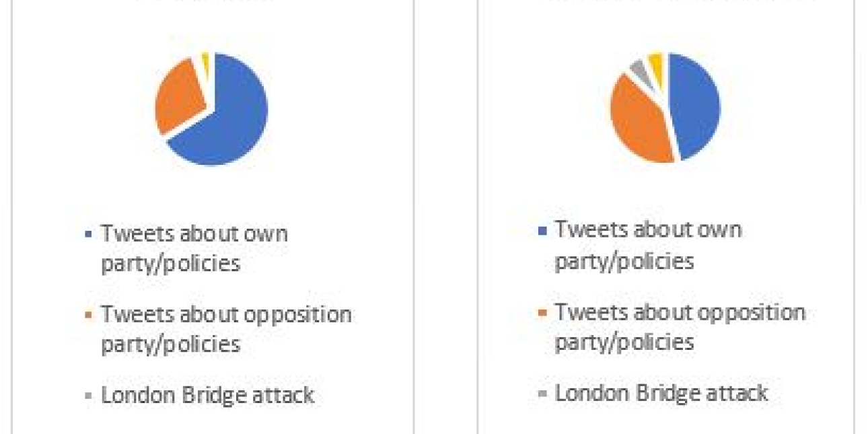Select left legend entry "London Bridge attack"

click(x=207, y=395)
